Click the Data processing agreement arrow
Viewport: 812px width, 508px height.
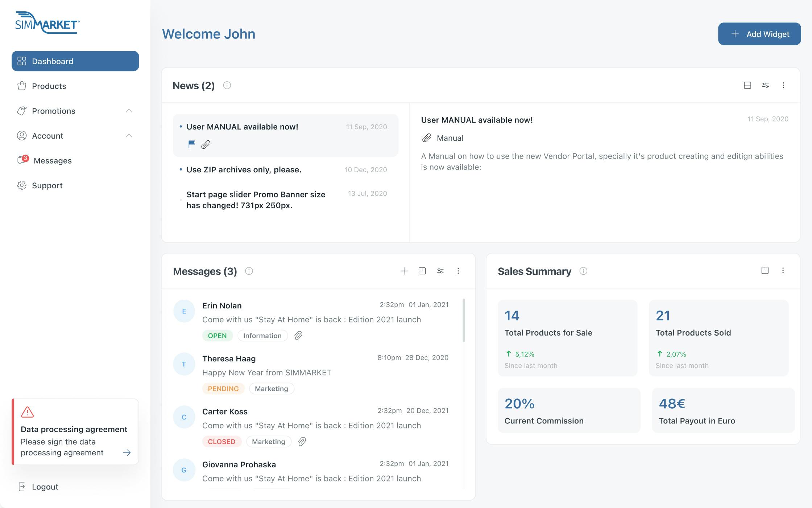127,452
